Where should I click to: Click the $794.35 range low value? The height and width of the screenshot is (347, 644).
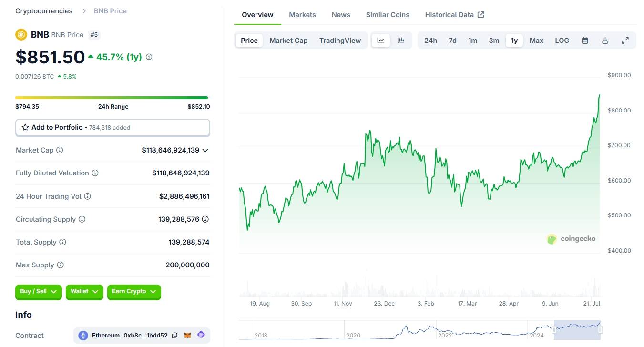pos(27,107)
